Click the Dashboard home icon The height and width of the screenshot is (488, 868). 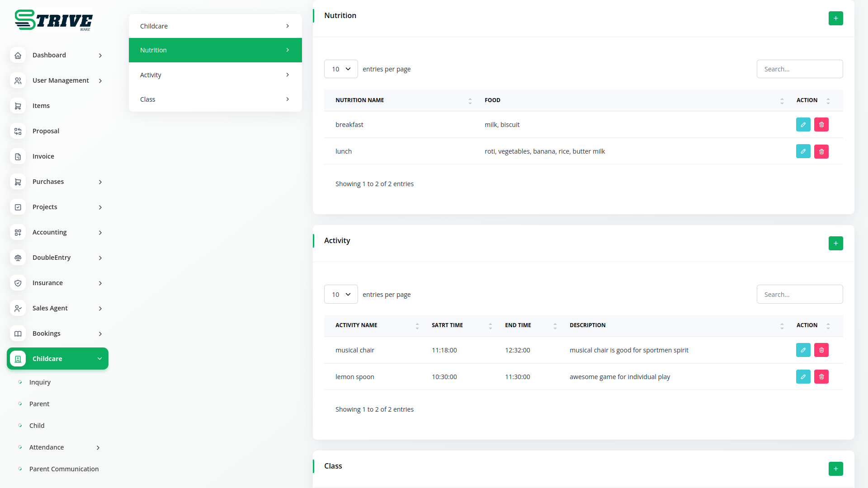18,55
